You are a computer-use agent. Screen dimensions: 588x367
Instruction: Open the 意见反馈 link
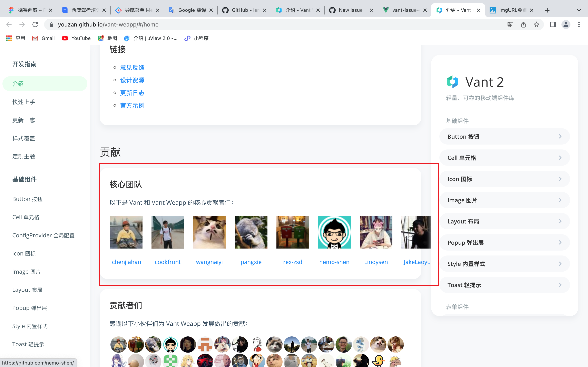point(132,67)
